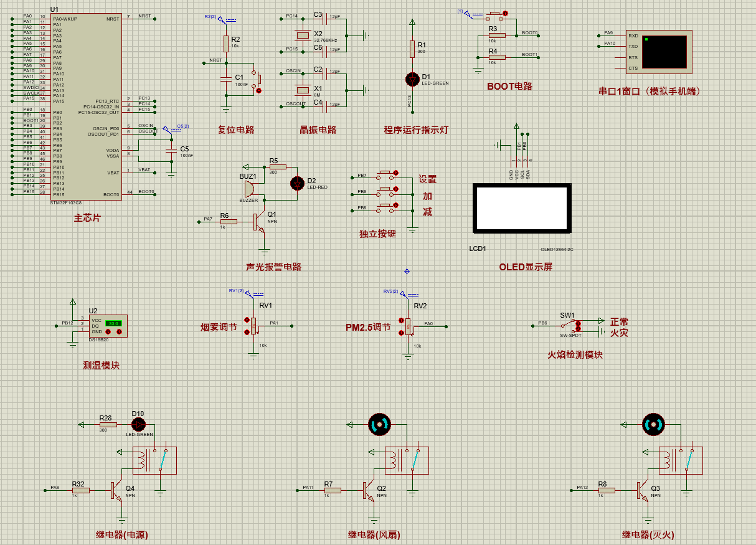Select the extinguisher relay coil and switch
This screenshot has height=545, width=756.
[681, 461]
